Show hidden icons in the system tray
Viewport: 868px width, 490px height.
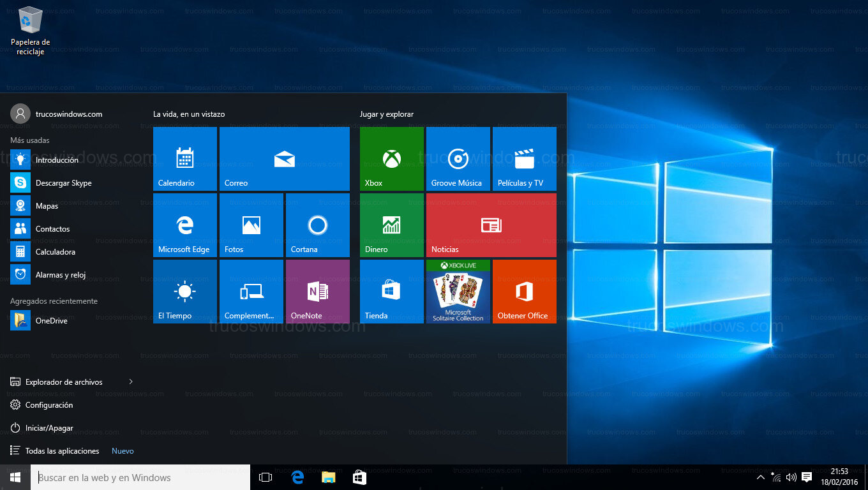[761, 477]
